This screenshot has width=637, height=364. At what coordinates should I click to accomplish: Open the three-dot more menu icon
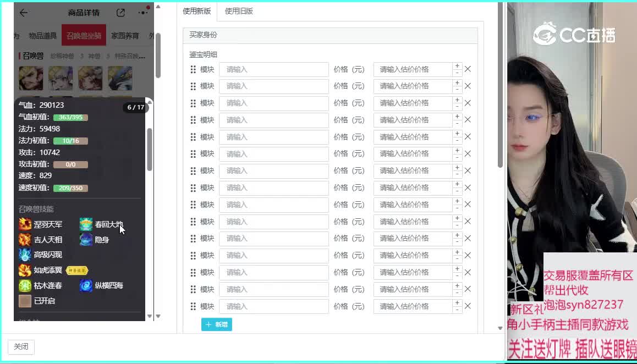click(x=143, y=13)
